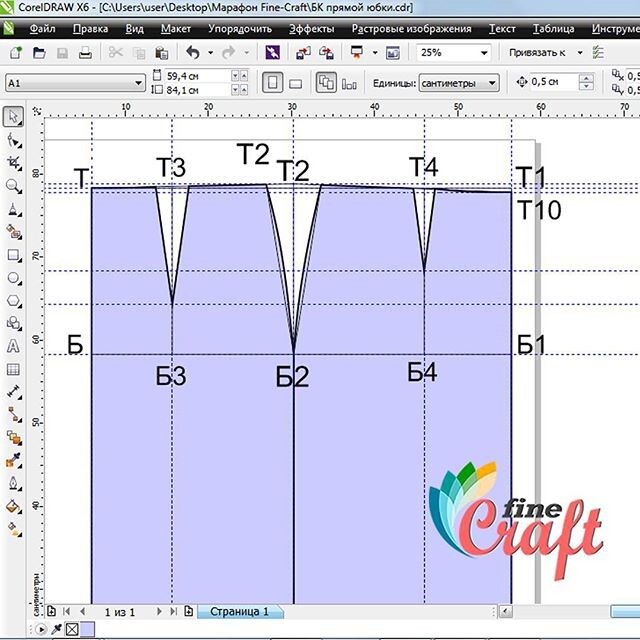Click the lavender fill color swatch
640x640 pixels.
[87, 630]
